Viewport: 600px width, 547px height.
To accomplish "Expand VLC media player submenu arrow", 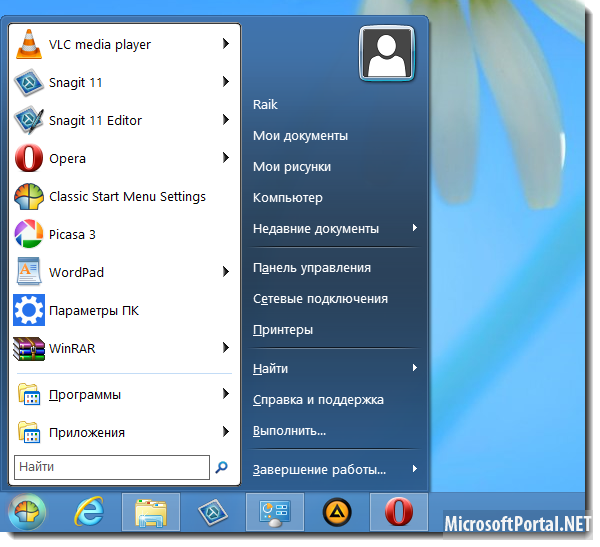I will pyautogui.click(x=226, y=44).
